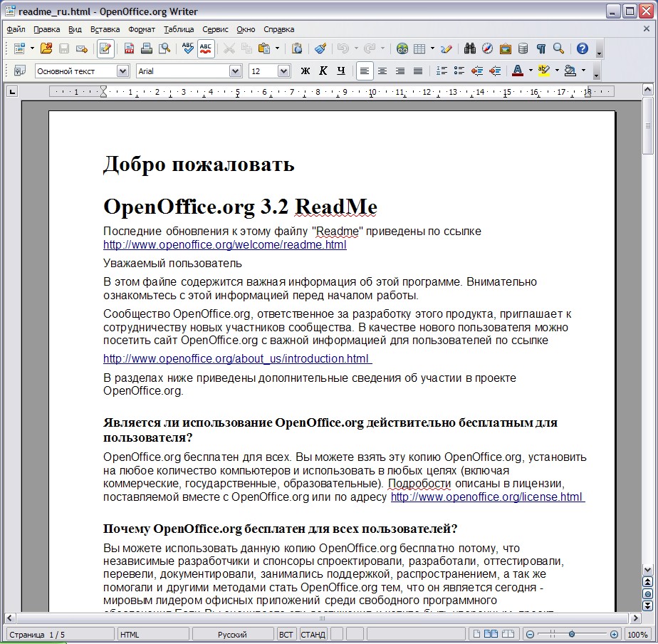This screenshot has height=644, width=658.
Task: Click the zoom slider handle
Action: (x=572, y=634)
